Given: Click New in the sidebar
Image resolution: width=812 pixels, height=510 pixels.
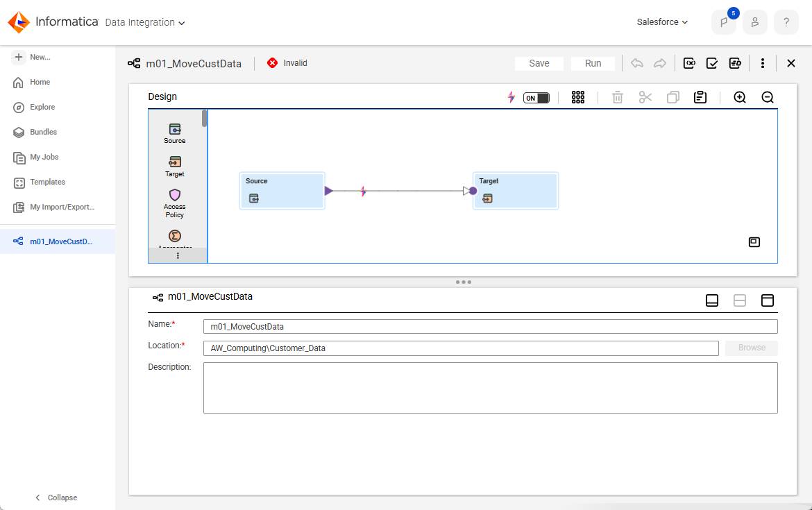Looking at the screenshot, I should (x=32, y=57).
